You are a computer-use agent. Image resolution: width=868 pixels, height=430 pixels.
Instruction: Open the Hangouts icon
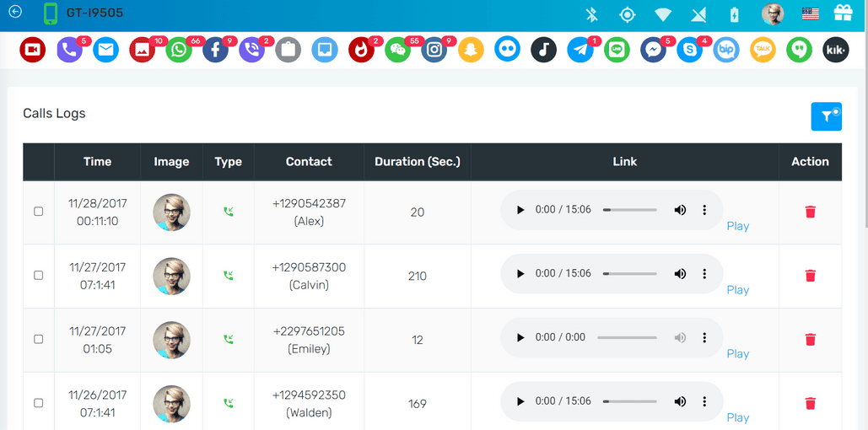[800, 50]
